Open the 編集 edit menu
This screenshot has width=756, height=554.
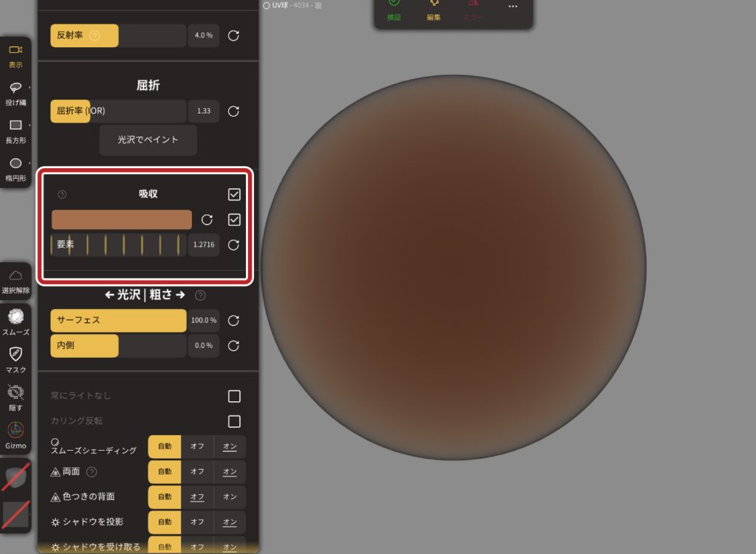pos(433,10)
